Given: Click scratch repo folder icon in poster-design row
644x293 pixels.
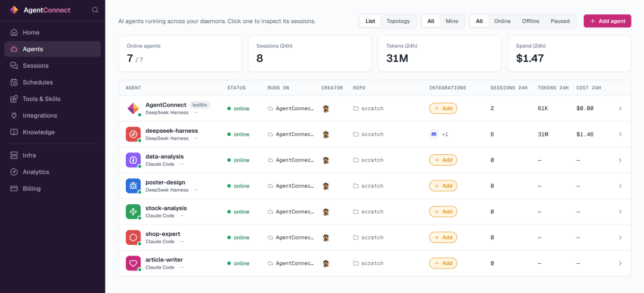Looking at the screenshot, I should tap(355, 186).
